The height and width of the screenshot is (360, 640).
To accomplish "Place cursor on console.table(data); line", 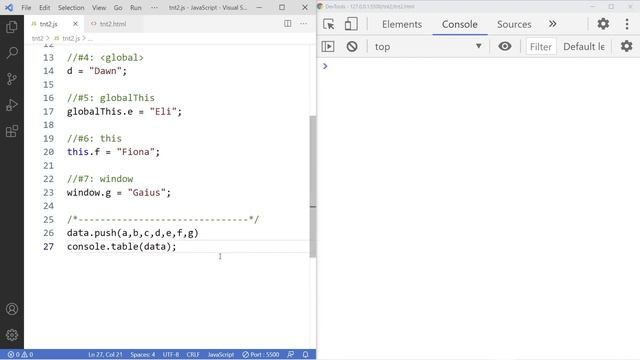I will [x=122, y=247].
